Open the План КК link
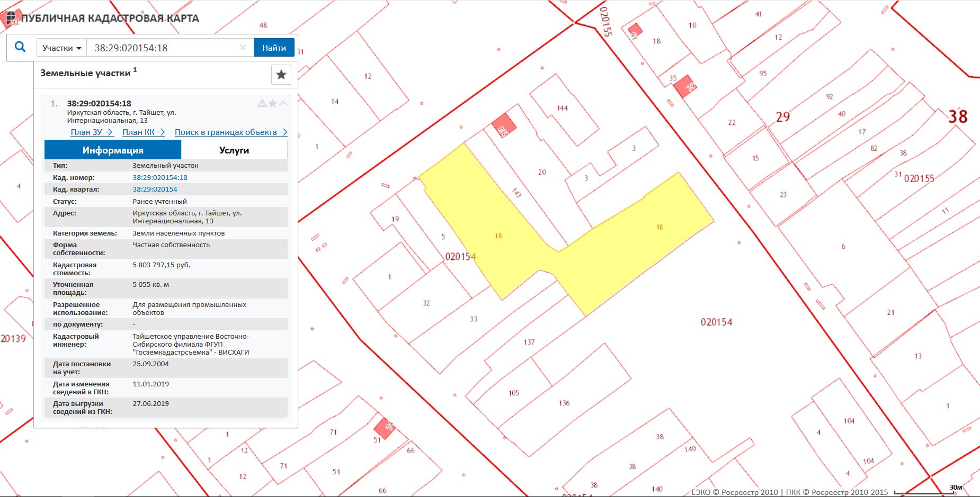The width and height of the screenshot is (980, 497). point(144,132)
